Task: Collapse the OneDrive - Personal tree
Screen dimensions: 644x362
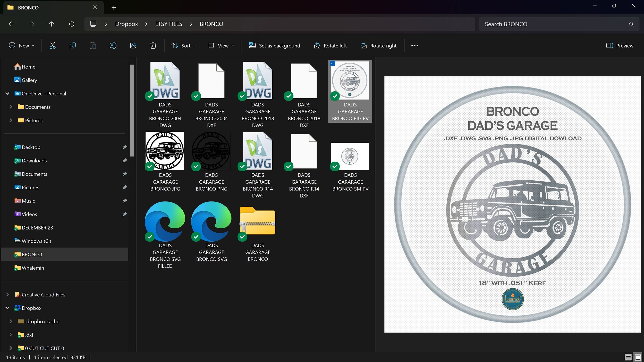Action: point(7,93)
